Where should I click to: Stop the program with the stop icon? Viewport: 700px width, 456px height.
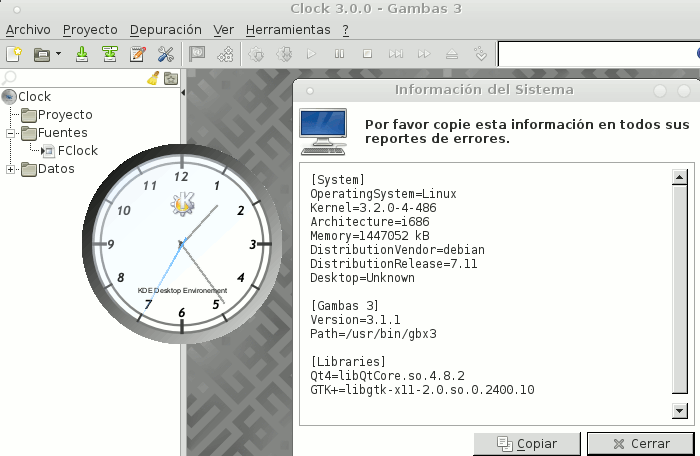[367, 54]
